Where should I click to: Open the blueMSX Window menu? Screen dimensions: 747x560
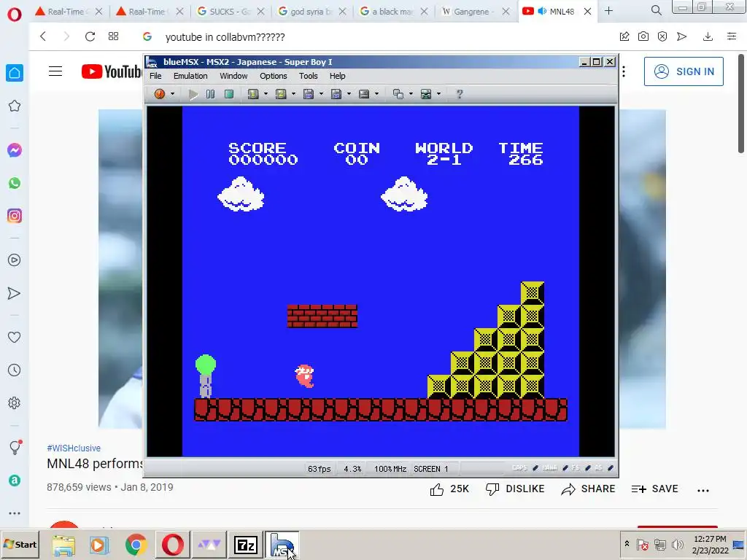pyautogui.click(x=233, y=76)
